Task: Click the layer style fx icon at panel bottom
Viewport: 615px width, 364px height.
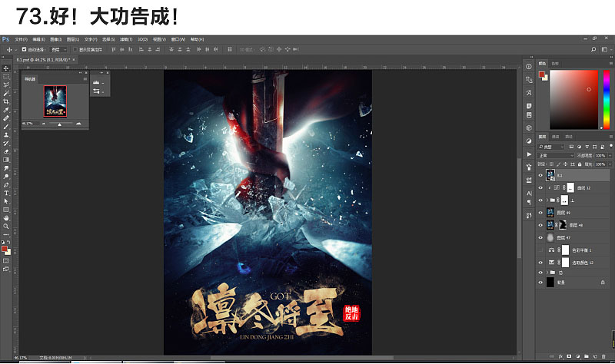Action: pyautogui.click(x=560, y=356)
